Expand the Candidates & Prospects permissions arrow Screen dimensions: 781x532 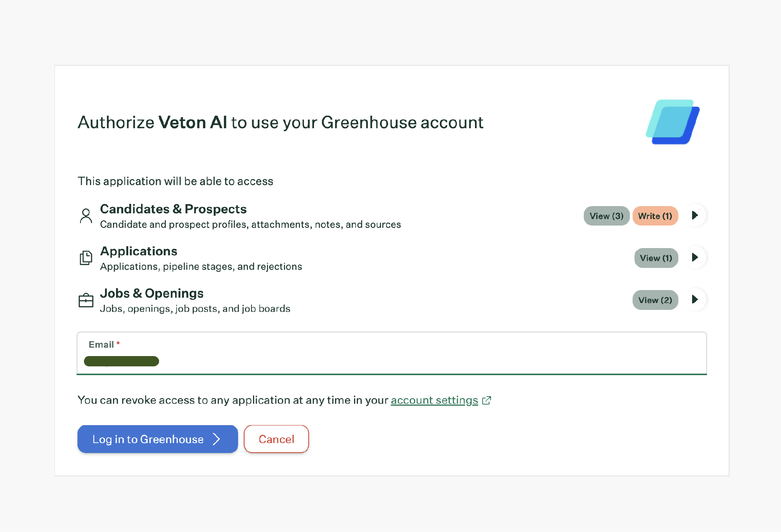tap(695, 216)
